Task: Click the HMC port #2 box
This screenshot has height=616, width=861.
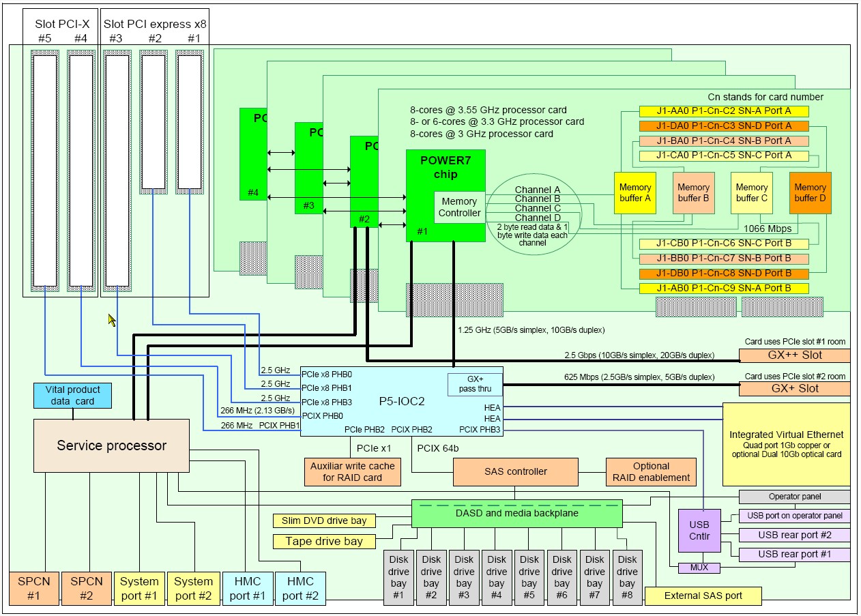Action: tap(300, 588)
